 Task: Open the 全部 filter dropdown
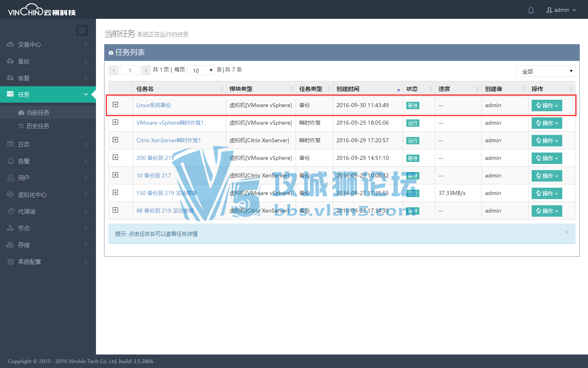tap(546, 71)
